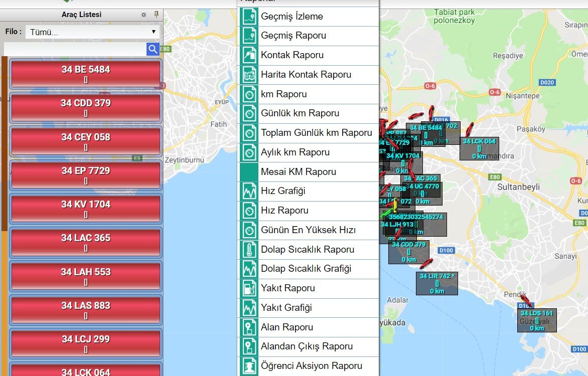Click the 34 KV 1704 map label
The width and height of the screenshot is (588, 376).
(403, 163)
